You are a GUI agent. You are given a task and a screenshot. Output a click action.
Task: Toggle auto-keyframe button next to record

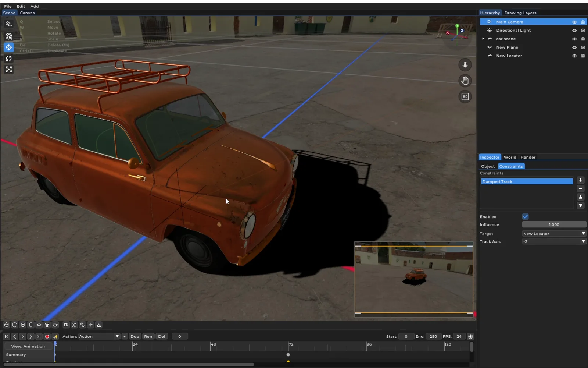(55, 336)
